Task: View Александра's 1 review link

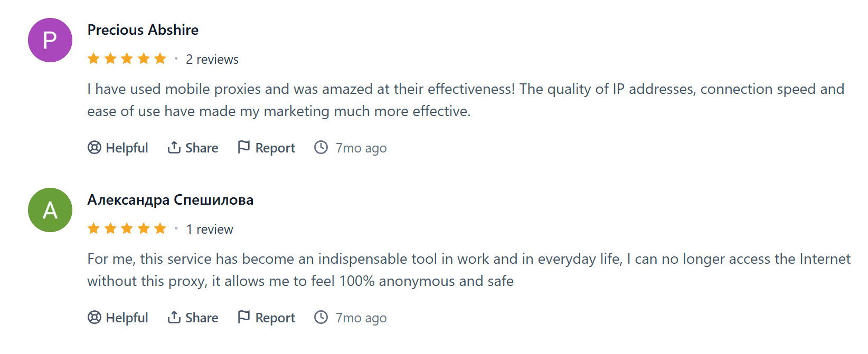Action: (210, 229)
